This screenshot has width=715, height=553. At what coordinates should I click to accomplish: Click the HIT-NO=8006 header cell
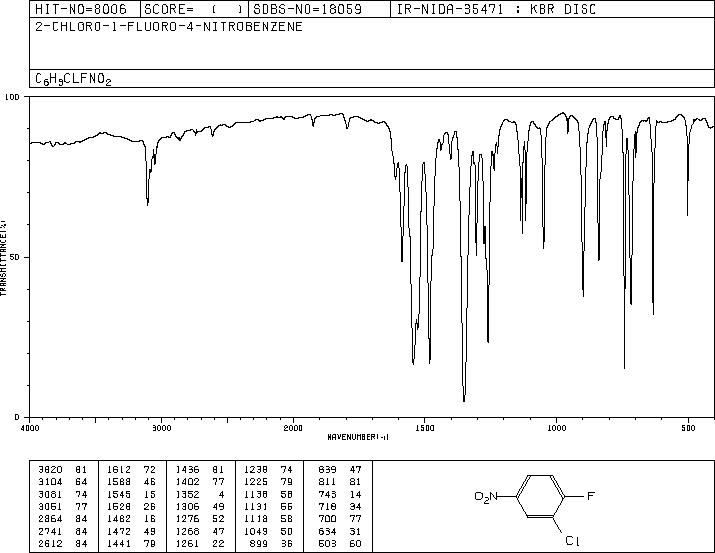coord(81,9)
